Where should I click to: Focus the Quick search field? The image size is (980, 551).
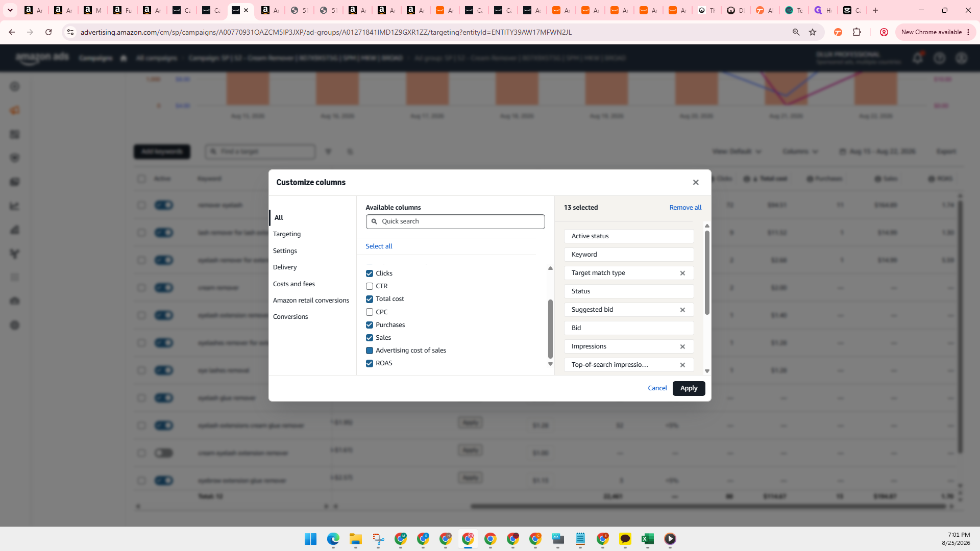[x=455, y=221]
